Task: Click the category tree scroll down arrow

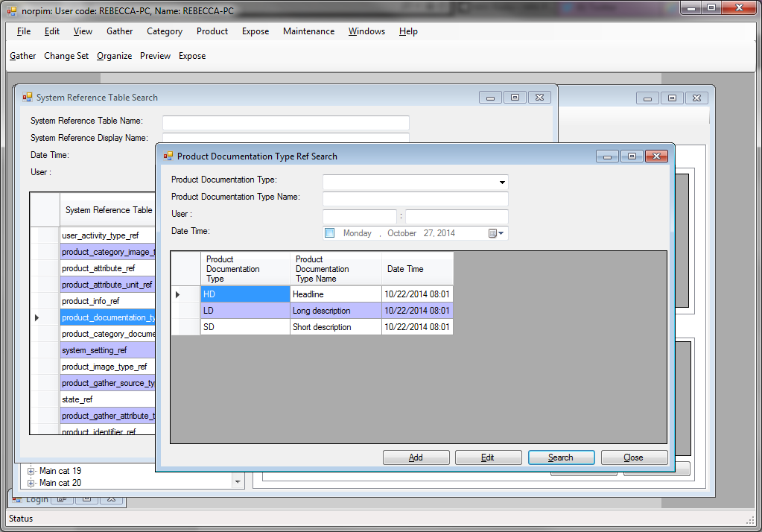Action: point(238,482)
